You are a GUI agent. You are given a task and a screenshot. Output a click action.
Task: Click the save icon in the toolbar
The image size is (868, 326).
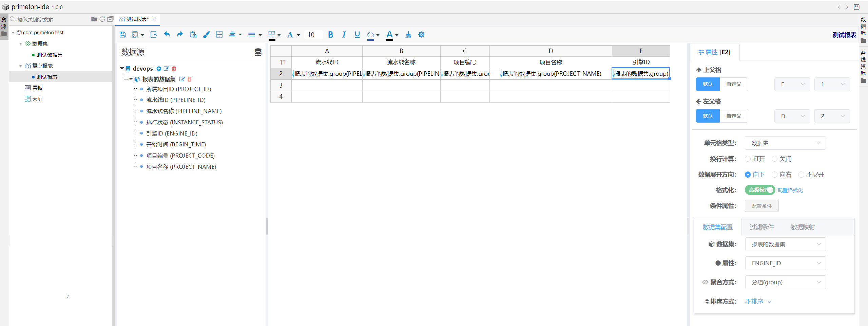click(x=123, y=35)
